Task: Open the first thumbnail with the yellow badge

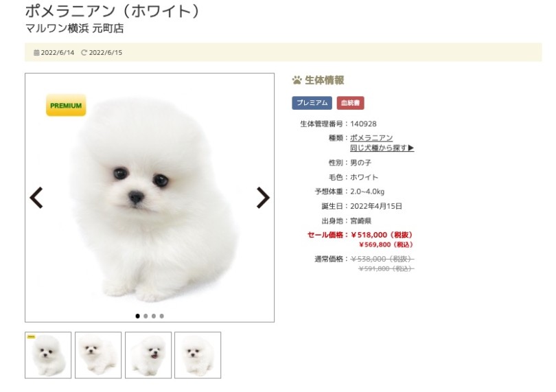Action: point(48,355)
